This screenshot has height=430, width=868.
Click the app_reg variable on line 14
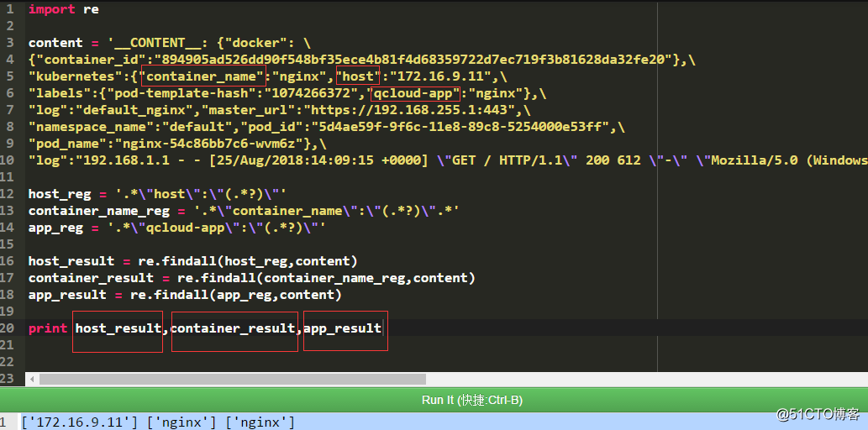52,228
